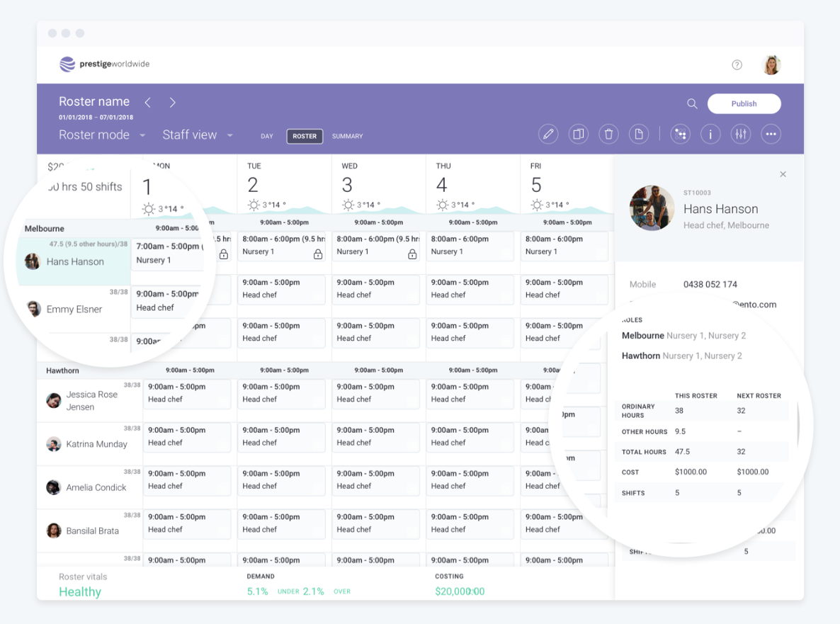Select Amelia Condick staff row
The height and width of the screenshot is (624, 840).
coord(90,487)
